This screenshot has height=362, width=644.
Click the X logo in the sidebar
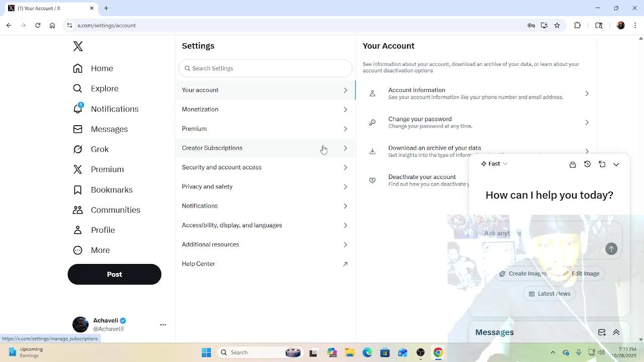77,46
